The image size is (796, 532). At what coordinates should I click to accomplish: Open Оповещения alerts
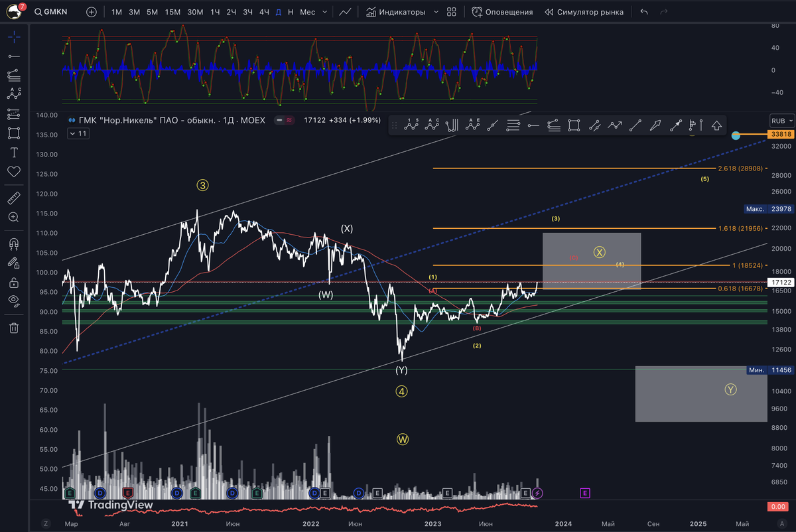(x=502, y=12)
